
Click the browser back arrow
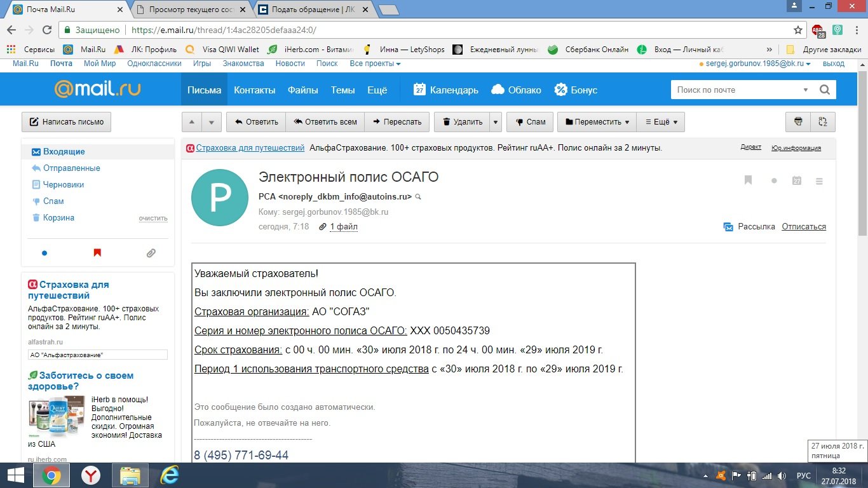(x=11, y=30)
